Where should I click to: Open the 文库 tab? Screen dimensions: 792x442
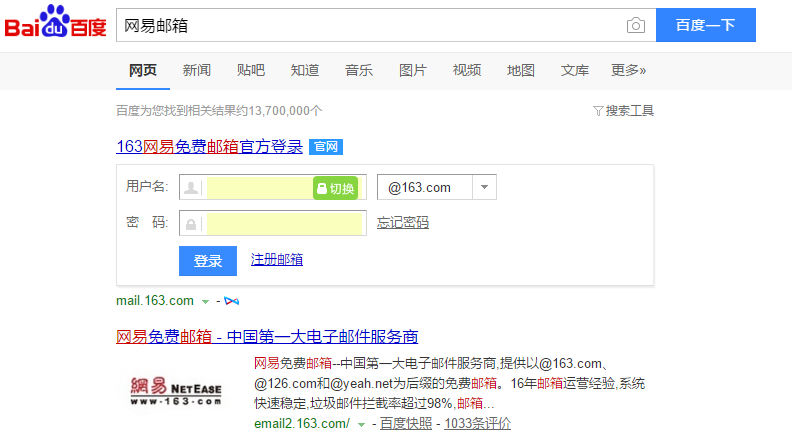[575, 70]
